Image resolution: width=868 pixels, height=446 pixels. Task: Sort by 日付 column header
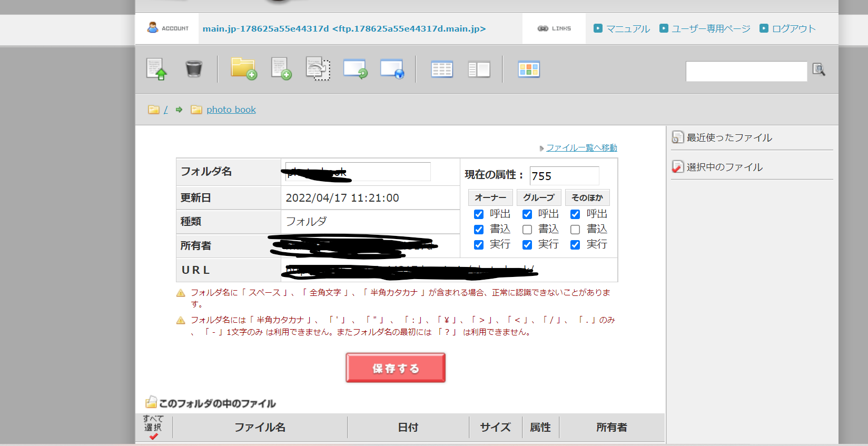click(408, 428)
